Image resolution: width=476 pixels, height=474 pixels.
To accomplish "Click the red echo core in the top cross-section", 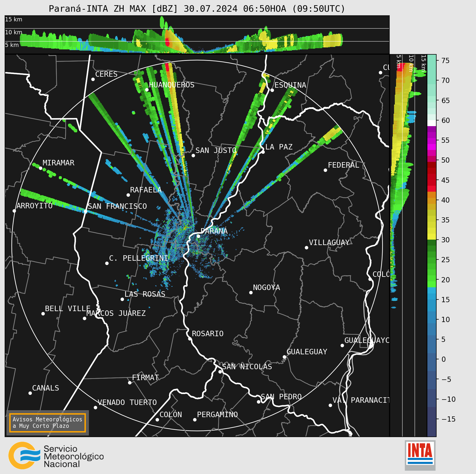I will coord(167,42).
